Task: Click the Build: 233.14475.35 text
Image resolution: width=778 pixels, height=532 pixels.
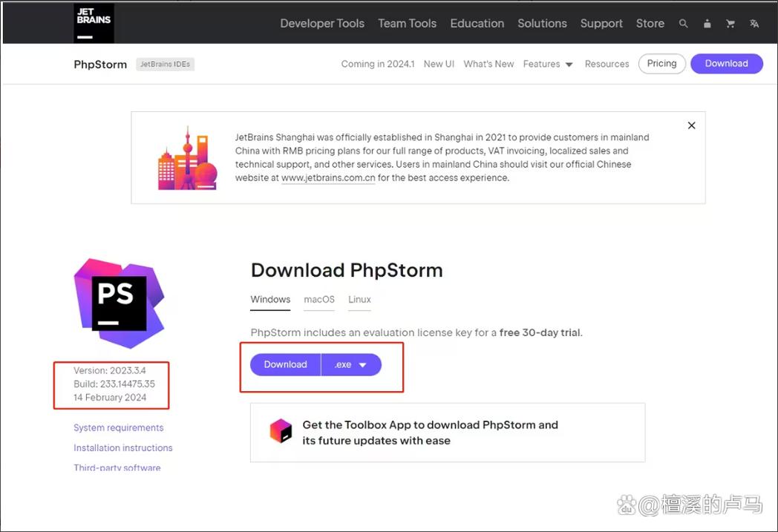Action: click(114, 384)
